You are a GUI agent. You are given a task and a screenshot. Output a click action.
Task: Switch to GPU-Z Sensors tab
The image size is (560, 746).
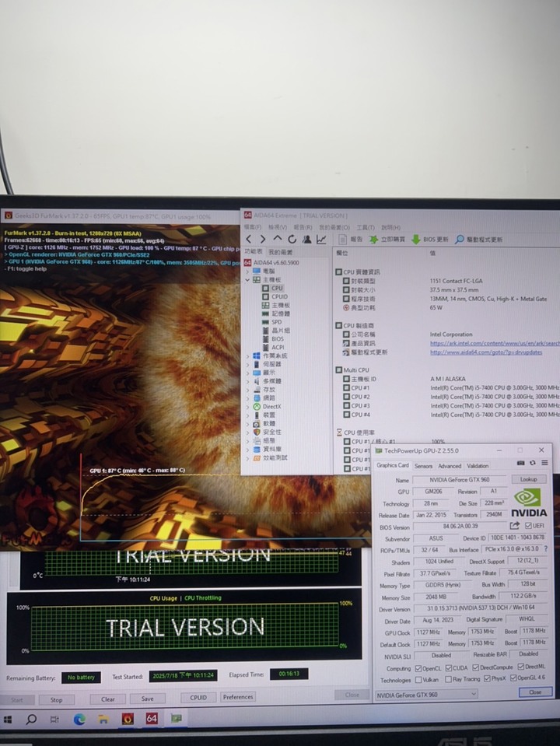(423, 466)
